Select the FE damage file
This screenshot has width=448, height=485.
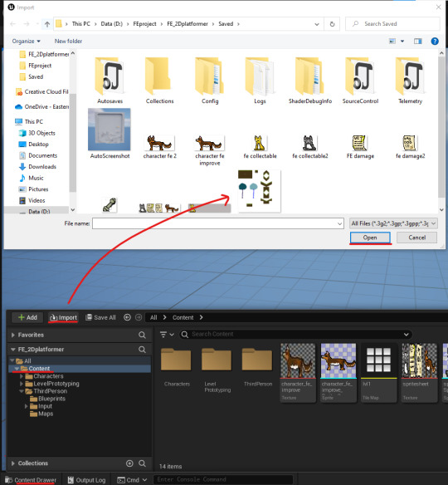(x=360, y=147)
